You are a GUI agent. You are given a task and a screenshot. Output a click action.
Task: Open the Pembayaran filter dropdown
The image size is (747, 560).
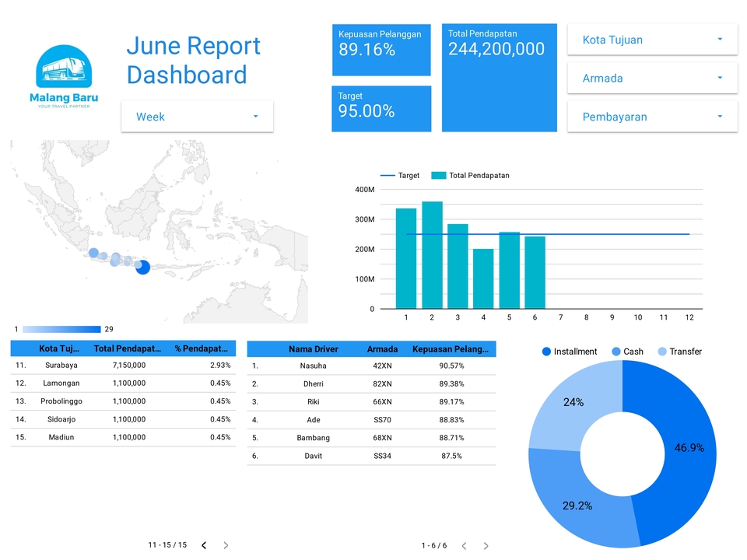[x=652, y=116]
